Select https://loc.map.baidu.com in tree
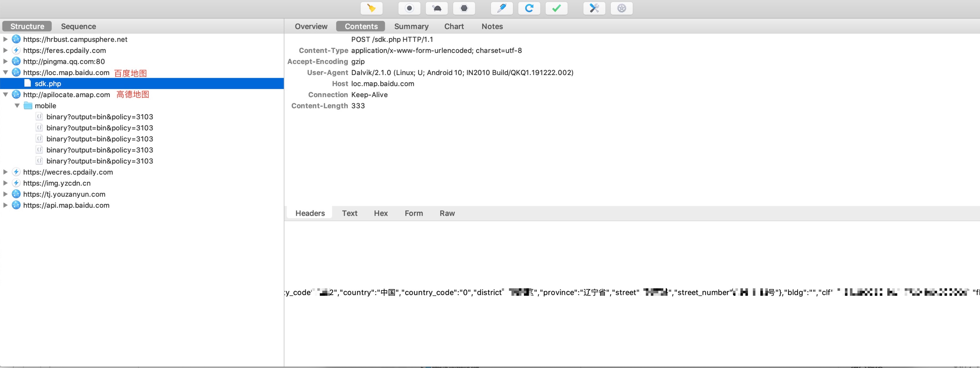The image size is (980, 368). pyautogui.click(x=66, y=72)
